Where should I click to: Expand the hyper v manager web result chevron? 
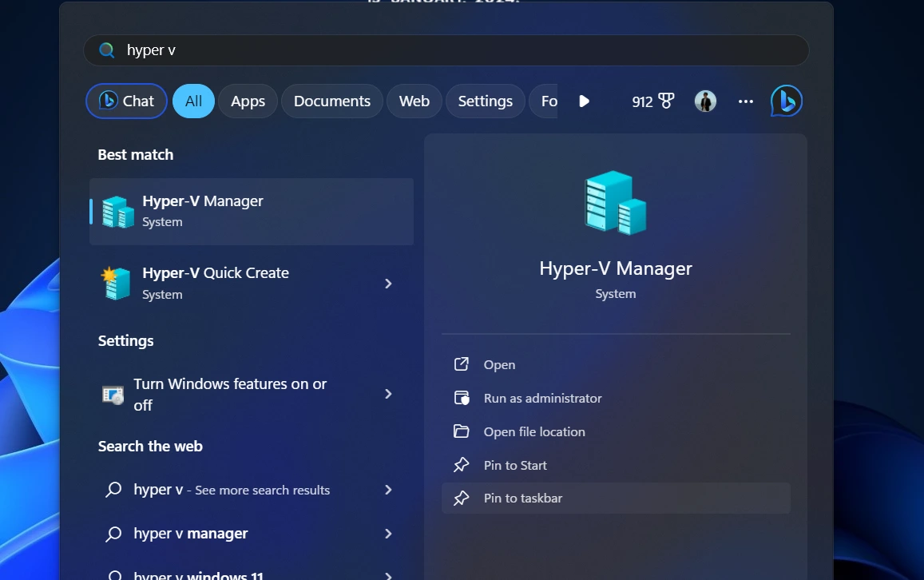pyautogui.click(x=388, y=534)
